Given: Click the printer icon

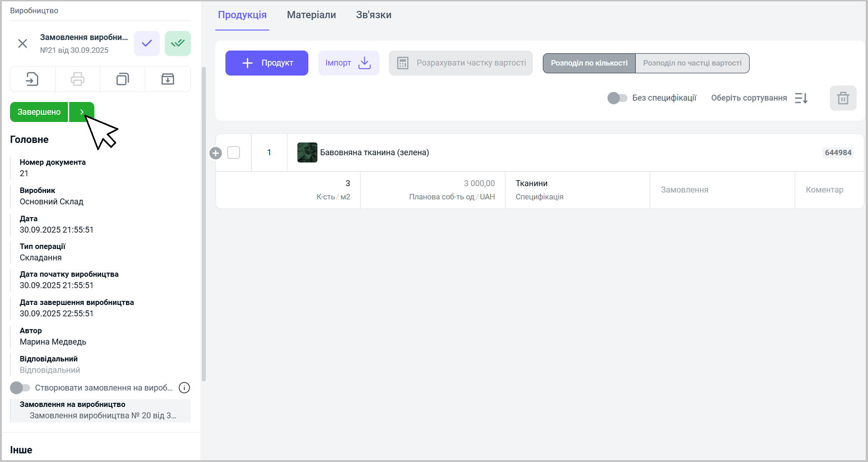Looking at the screenshot, I should [x=77, y=79].
